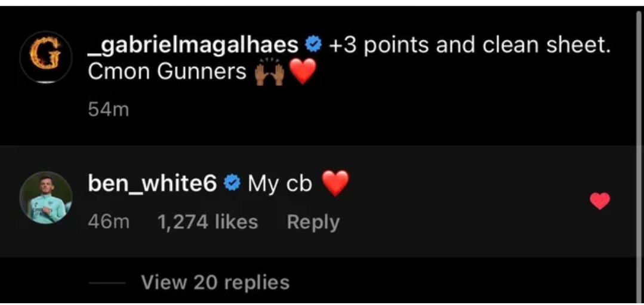Open the flaming G profile picture
644x305 pixels.
pos(45,57)
